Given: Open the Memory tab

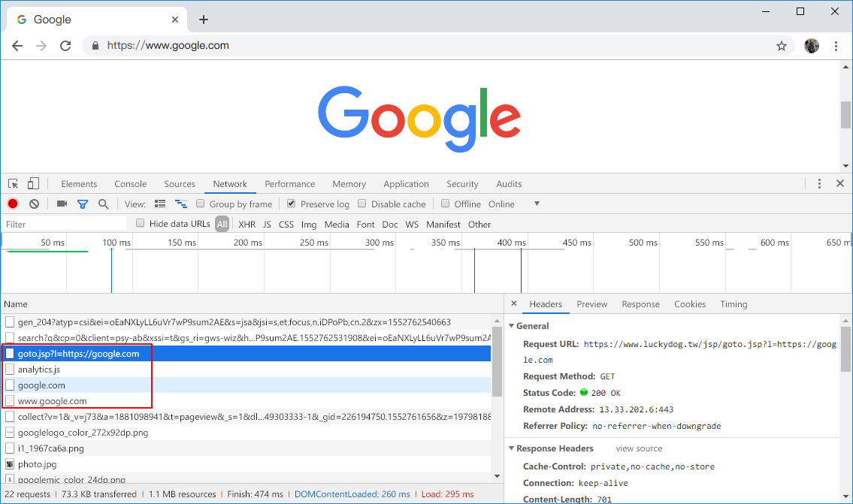Looking at the screenshot, I should [x=349, y=184].
